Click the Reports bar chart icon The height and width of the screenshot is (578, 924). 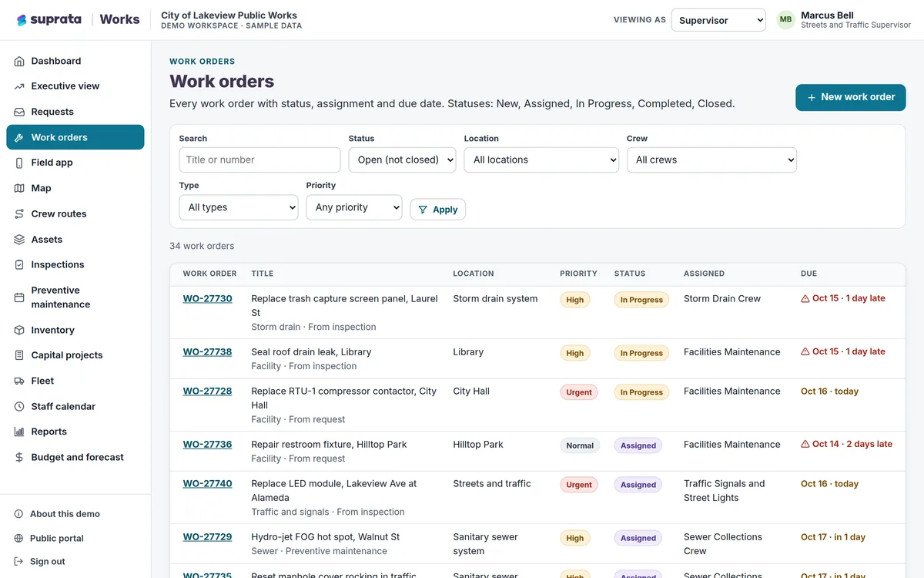pyautogui.click(x=19, y=432)
